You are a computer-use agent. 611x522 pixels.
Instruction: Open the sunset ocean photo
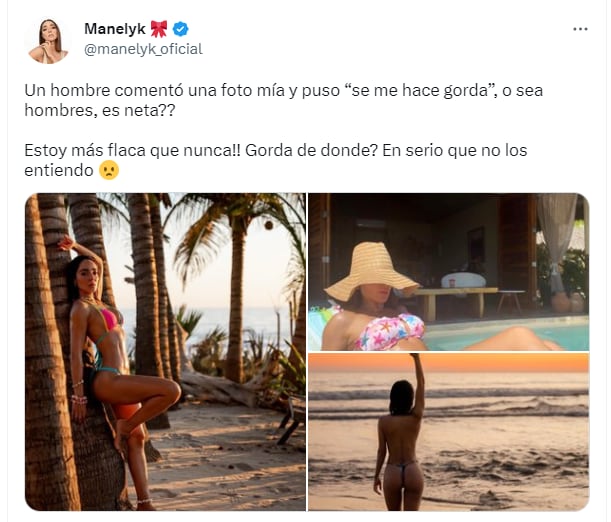(x=449, y=432)
